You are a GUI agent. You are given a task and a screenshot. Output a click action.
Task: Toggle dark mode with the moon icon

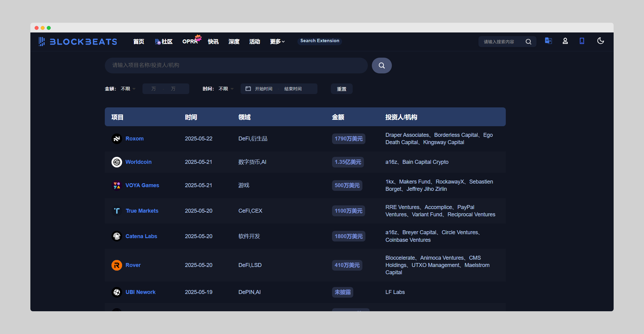(600, 41)
